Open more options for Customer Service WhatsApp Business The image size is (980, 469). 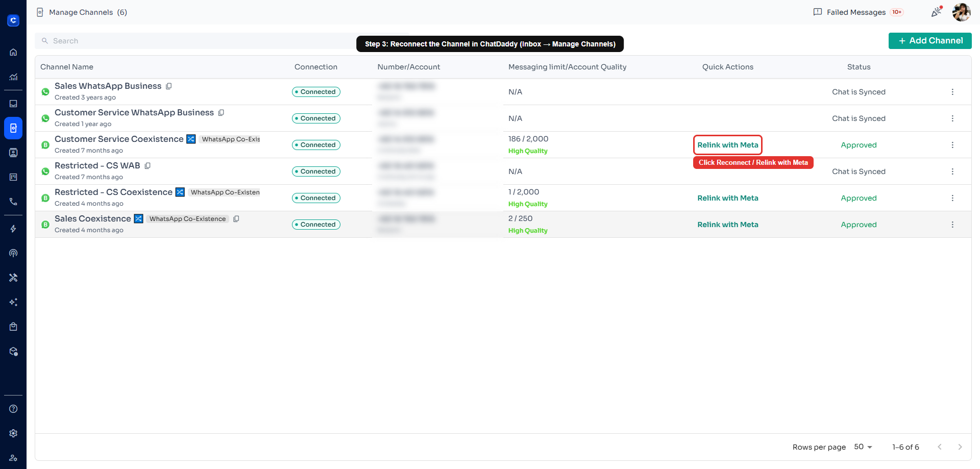tap(952, 118)
